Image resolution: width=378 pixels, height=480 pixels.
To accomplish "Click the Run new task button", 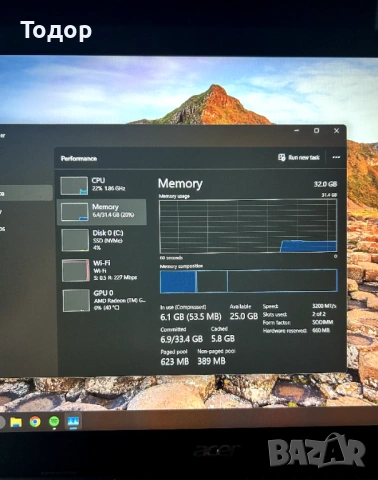I will (299, 157).
